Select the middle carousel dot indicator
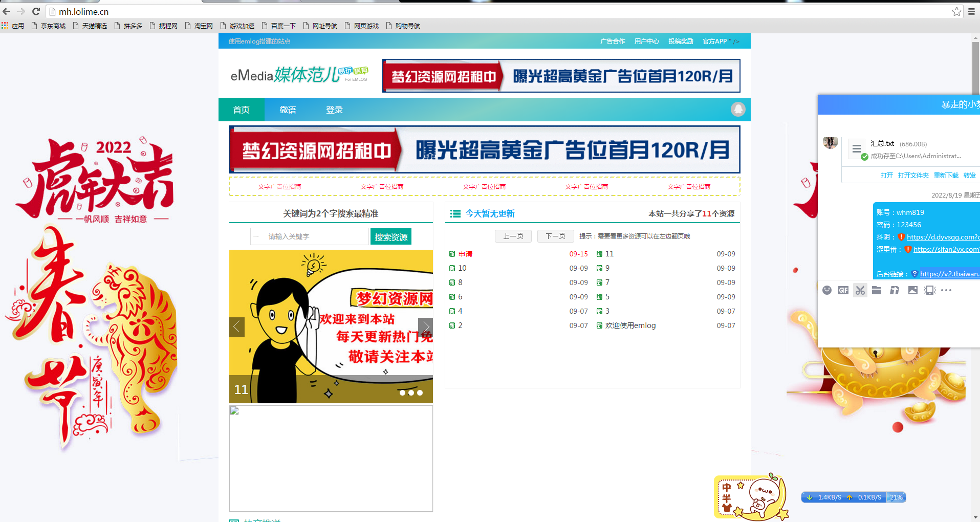Image resolution: width=980 pixels, height=522 pixels. coord(410,393)
